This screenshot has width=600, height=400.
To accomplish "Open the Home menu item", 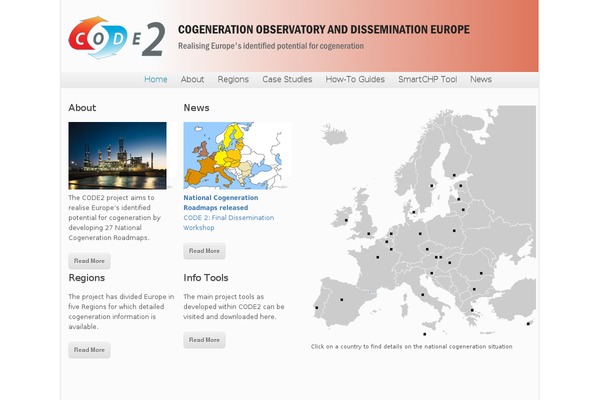I will tap(156, 79).
